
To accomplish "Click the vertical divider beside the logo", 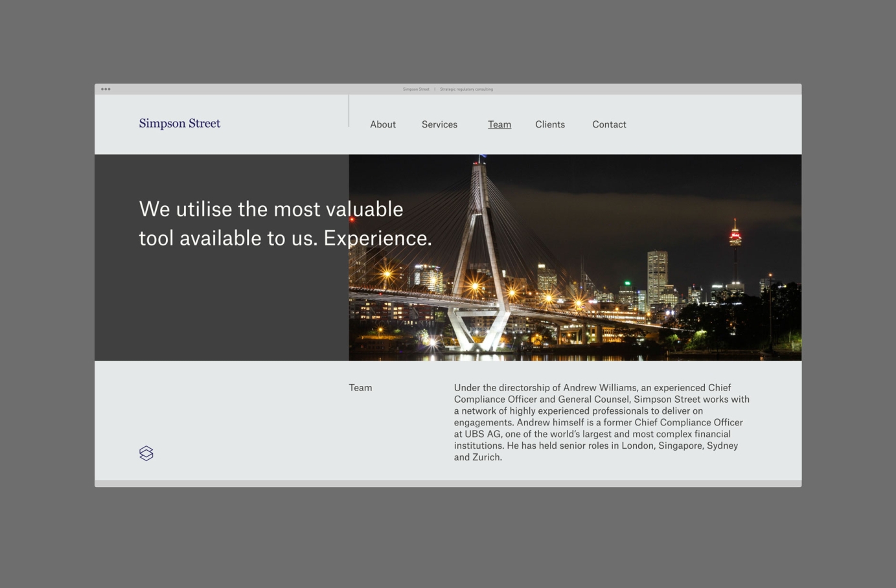I will click(349, 111).
